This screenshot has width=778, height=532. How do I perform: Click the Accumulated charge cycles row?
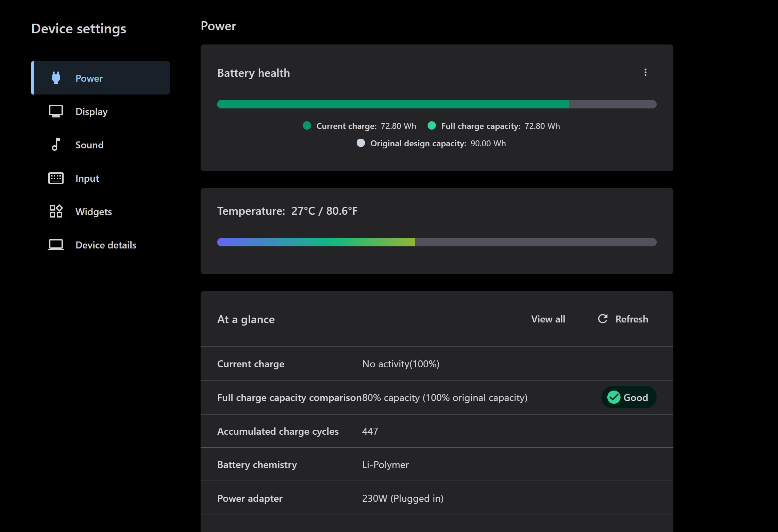click(x=437, y=431)
